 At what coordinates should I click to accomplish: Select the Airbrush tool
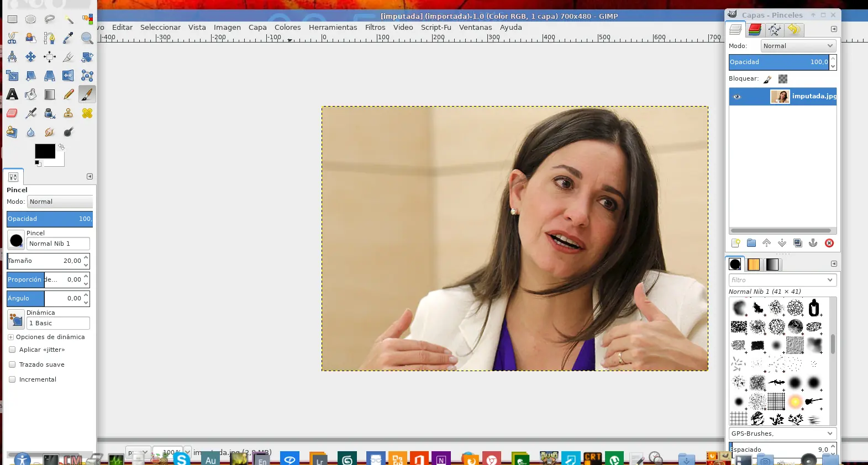pyautogui.click(x=31, y=113)
